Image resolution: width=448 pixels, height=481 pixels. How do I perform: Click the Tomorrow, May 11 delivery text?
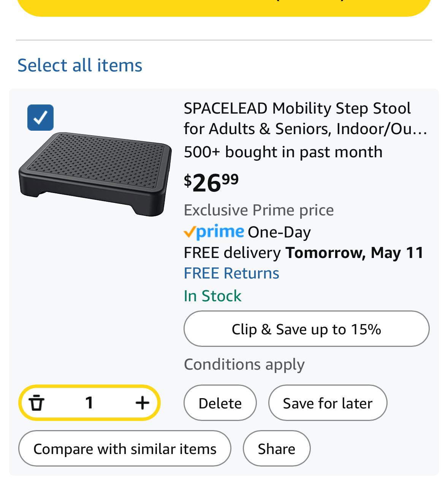[x=355, y=253]
